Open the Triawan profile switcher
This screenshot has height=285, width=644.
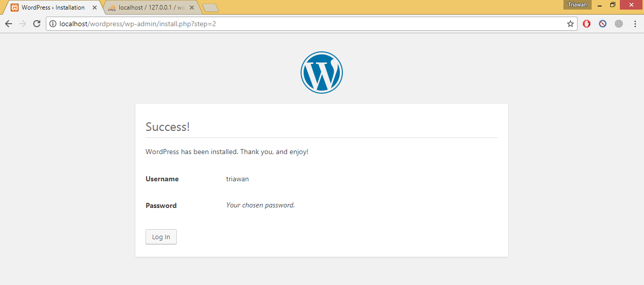click(577, 5)
